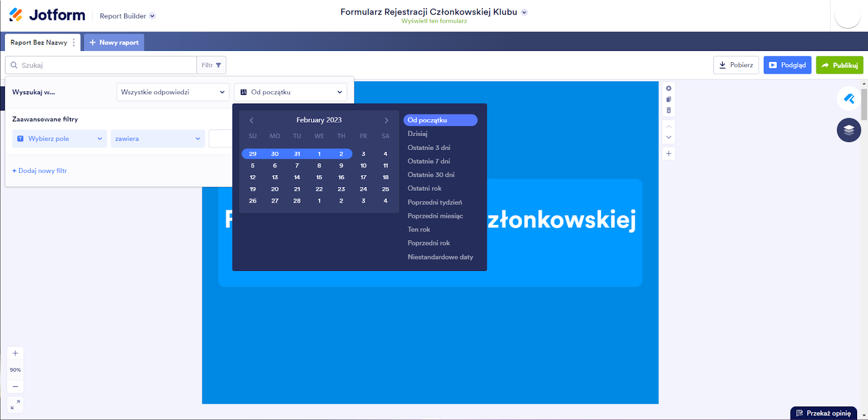
Task: Open the Od początku date range dropdown
Action: click(x=291, y=92)
